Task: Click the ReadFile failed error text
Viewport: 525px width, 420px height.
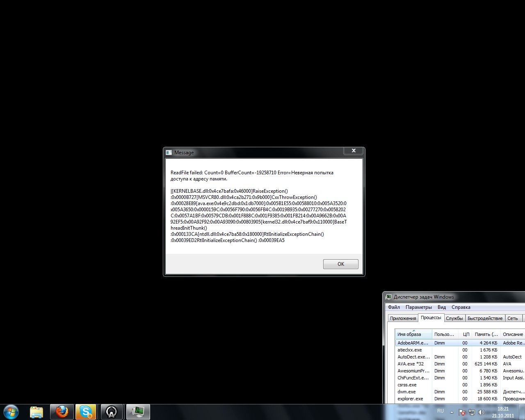Action: pos(252,176)
